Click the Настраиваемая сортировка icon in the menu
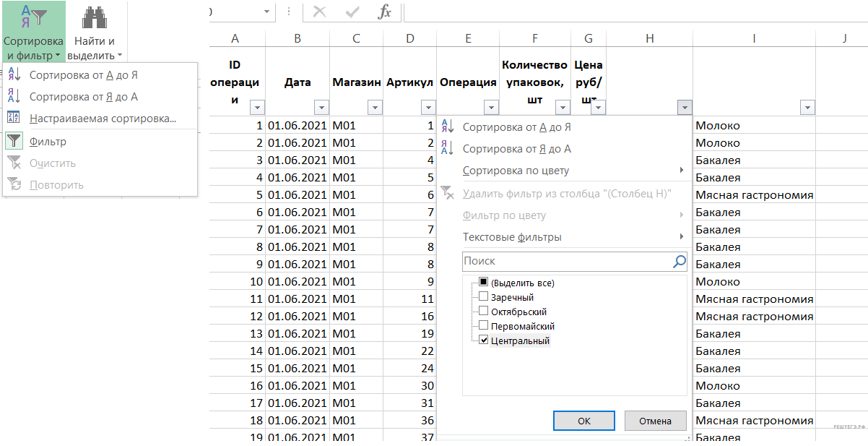This screenshot has height=446, width=868. click(x=14, y=119)
